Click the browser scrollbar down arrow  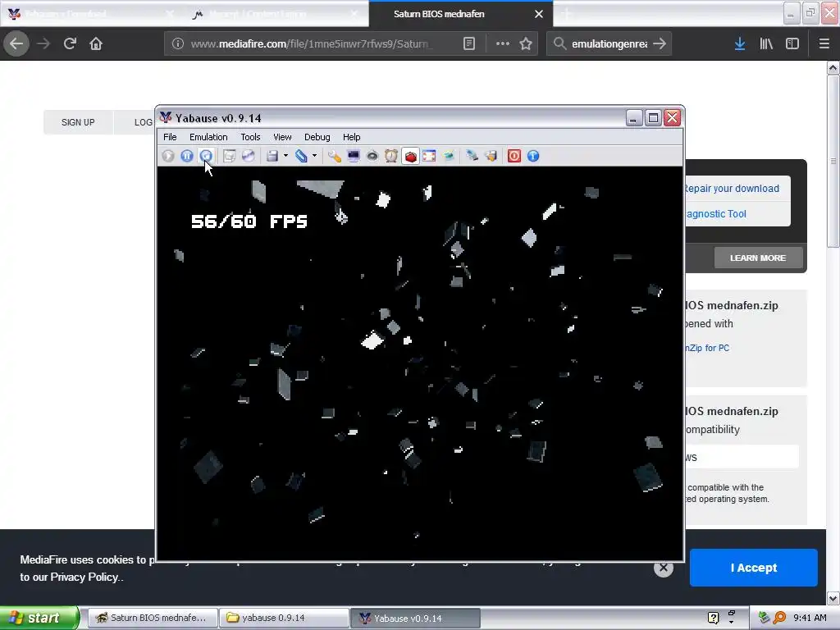833,597
